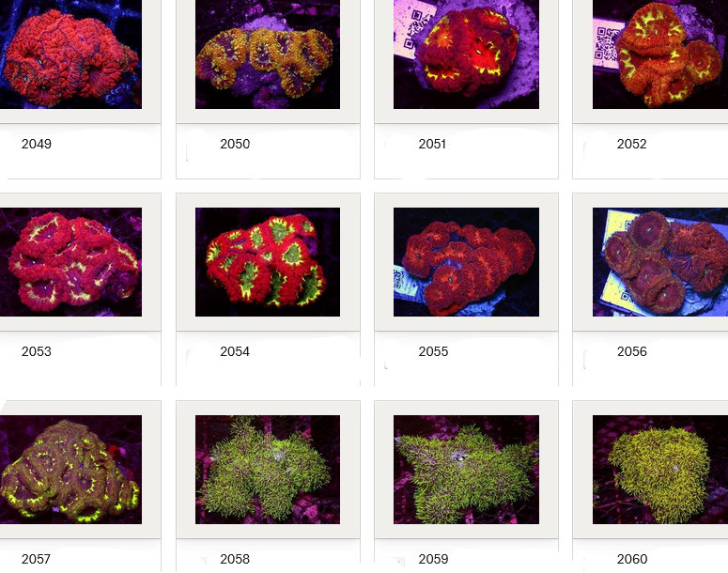This screenshot has height=573, width=728.
Task: Open the red coral thumbnail numbered 2049
Action: (x=70, y=54)
